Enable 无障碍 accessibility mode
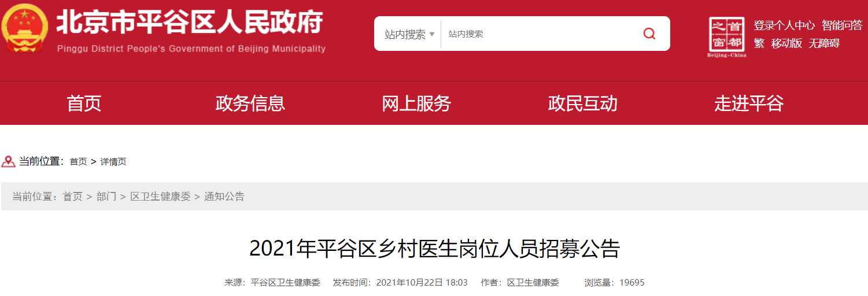 coord(824,43)
